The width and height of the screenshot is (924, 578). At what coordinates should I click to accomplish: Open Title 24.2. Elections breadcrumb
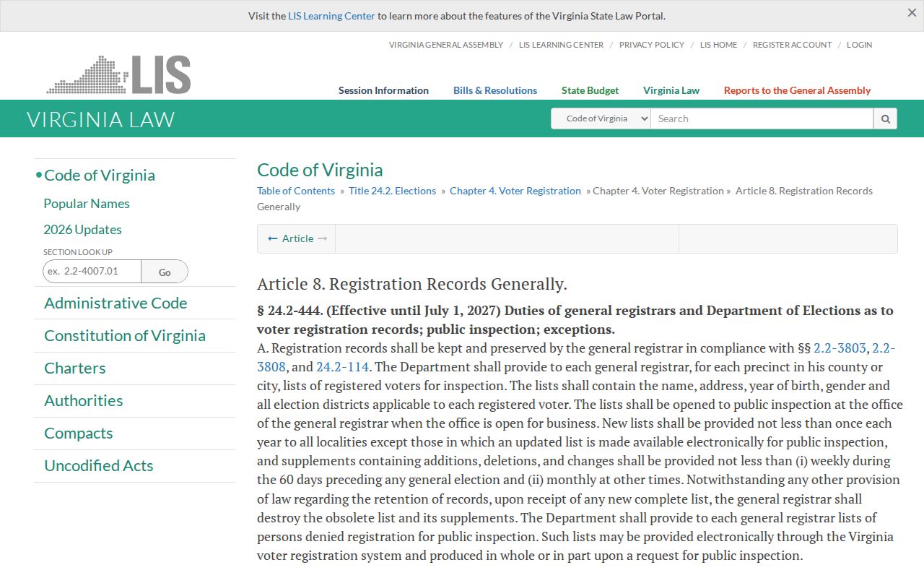click(392, 191)
